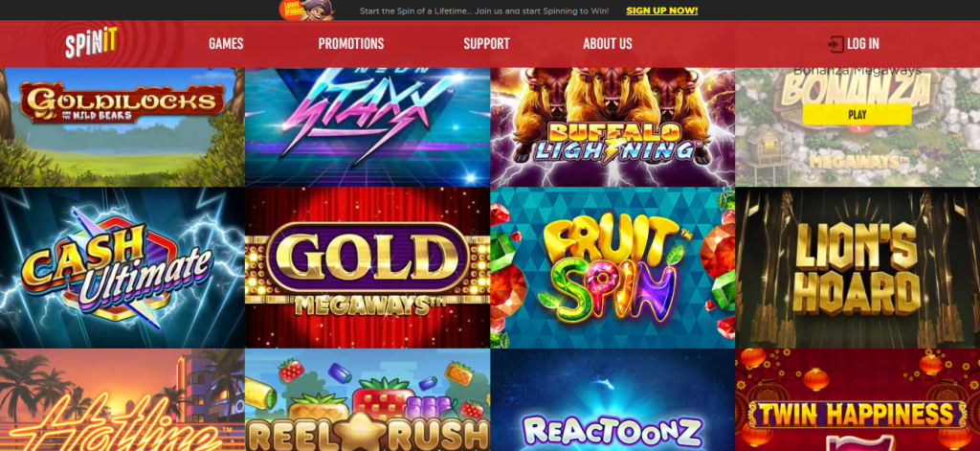Open the Promotions menu item
This screenshot has height=451, width=980.
click(x=351, y=44)
